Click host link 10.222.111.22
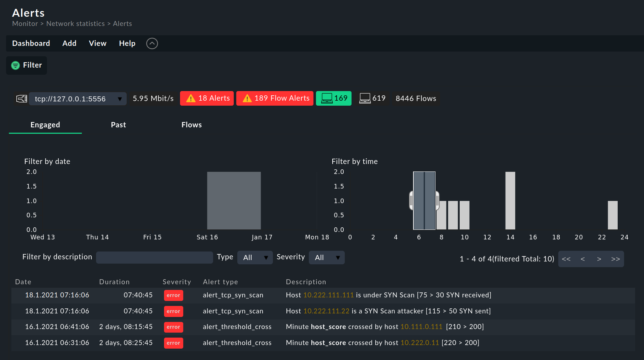This screenshot has height=360, width=644. [326, 311]
